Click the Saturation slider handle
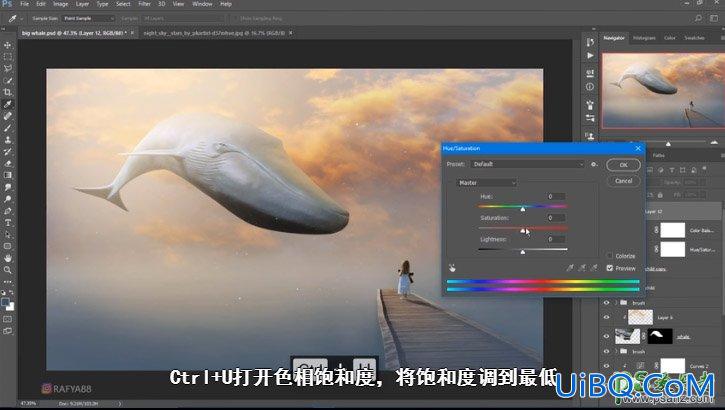 tap(523, 230)
